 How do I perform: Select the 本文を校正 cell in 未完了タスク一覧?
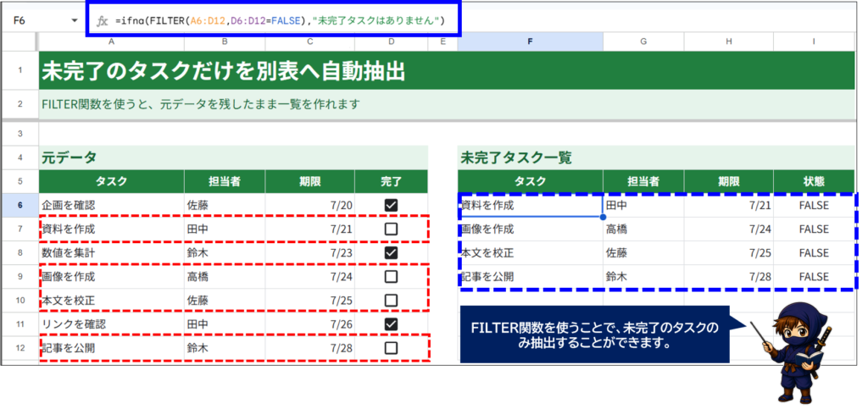531,252
